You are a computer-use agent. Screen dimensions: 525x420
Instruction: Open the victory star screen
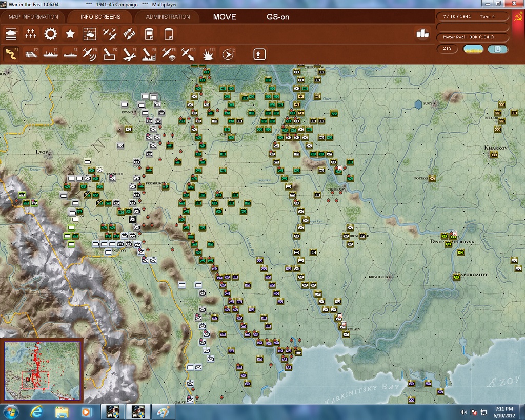pos(70,34)
